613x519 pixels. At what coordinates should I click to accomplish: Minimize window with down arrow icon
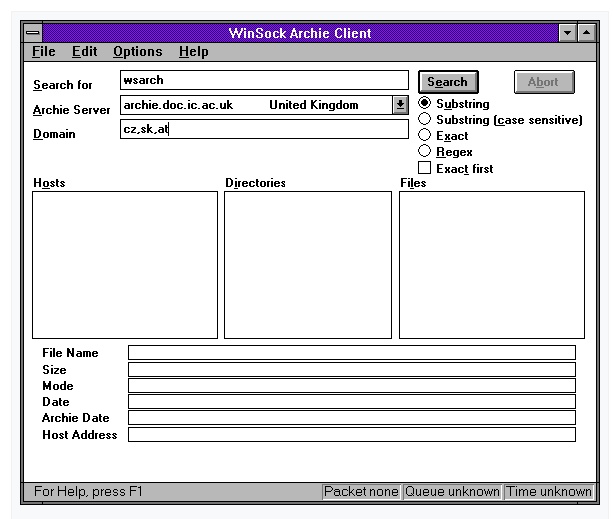coord(568,33)
